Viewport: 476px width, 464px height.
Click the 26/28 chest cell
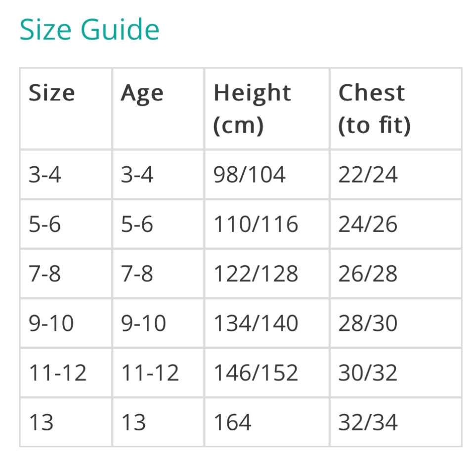click(x=368, y=274)
